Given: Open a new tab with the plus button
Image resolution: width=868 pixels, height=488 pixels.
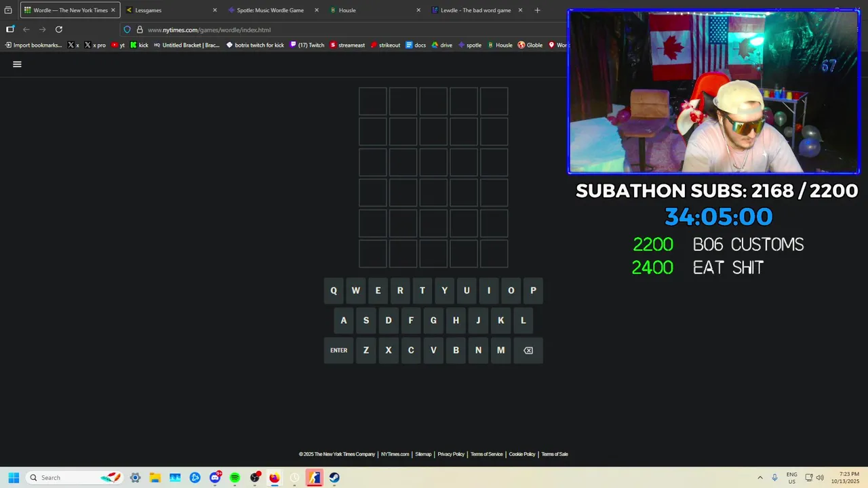Looking at the screenshot, I should 537,10.
